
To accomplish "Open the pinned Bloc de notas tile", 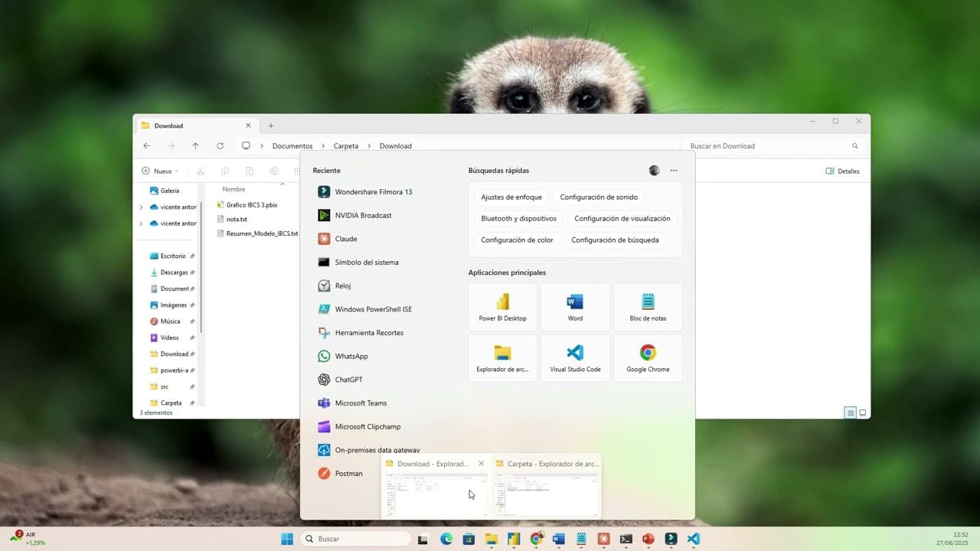I will (648, 306).
